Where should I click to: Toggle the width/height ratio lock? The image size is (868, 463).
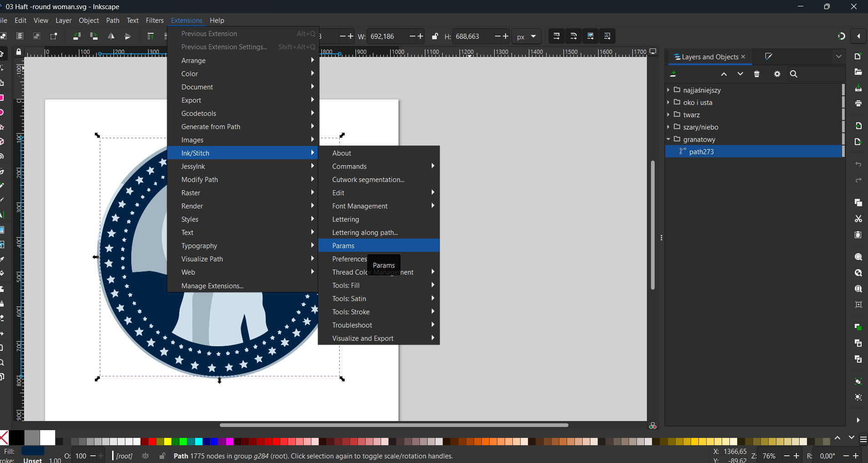(435, 36)
